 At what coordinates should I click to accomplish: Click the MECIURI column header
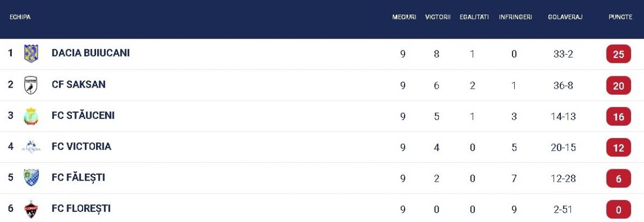click(x=404, y=17)
